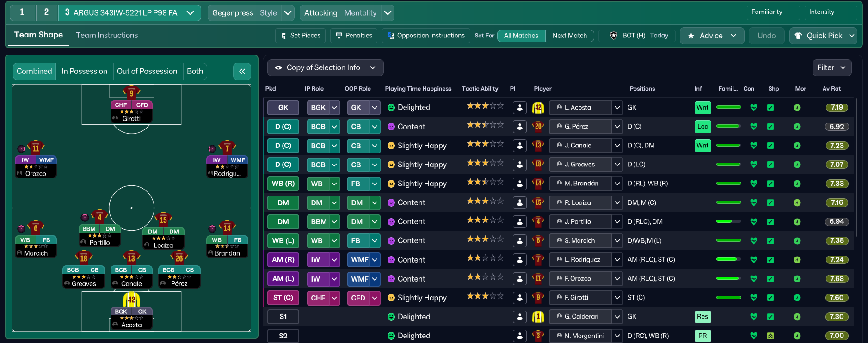868x343 pixels.
Task: Collapse the pitch panel with double-arrow icon
Action: (242, 71)
